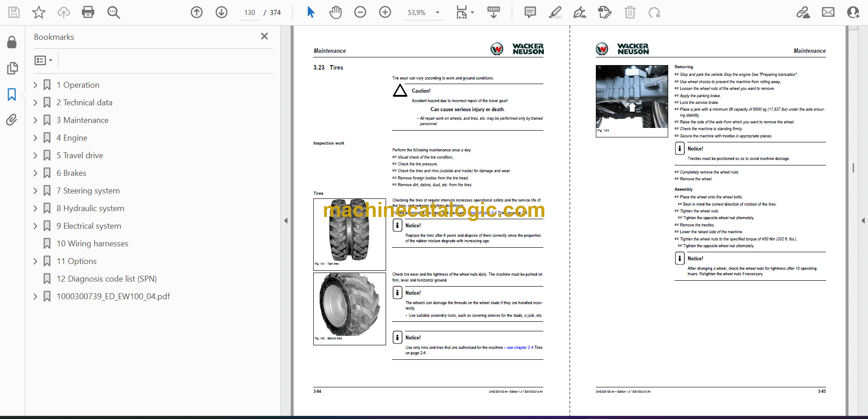Open the zoom level dropdown
This screenshot has width=868, height=419.
(437, 13)
